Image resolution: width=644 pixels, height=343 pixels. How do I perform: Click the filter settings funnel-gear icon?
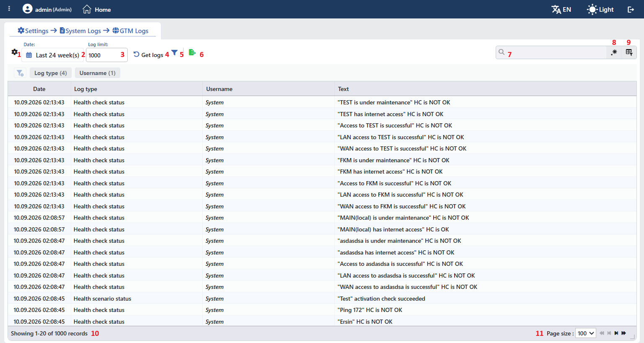point(20,73)
